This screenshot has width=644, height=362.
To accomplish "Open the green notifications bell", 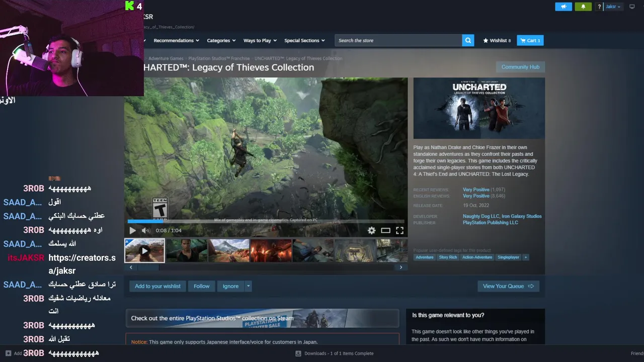I will [x=583, y=7].
